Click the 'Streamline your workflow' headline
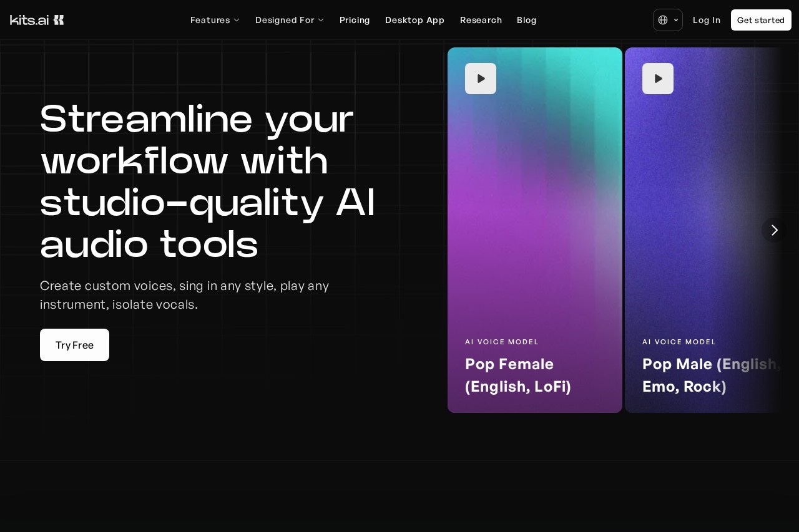The image size is (799, 532). point(208,181)
